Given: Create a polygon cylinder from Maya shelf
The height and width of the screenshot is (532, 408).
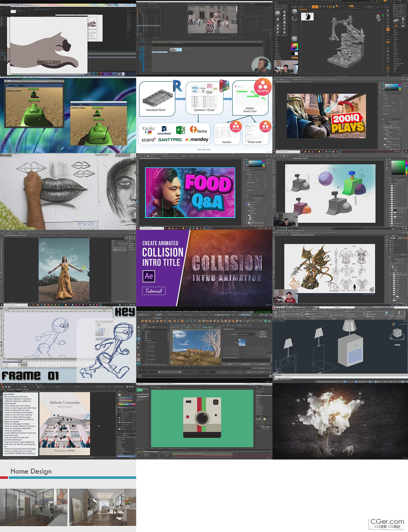Looking at the screenshot, I should pyautogui.click(x=150, y=321).
